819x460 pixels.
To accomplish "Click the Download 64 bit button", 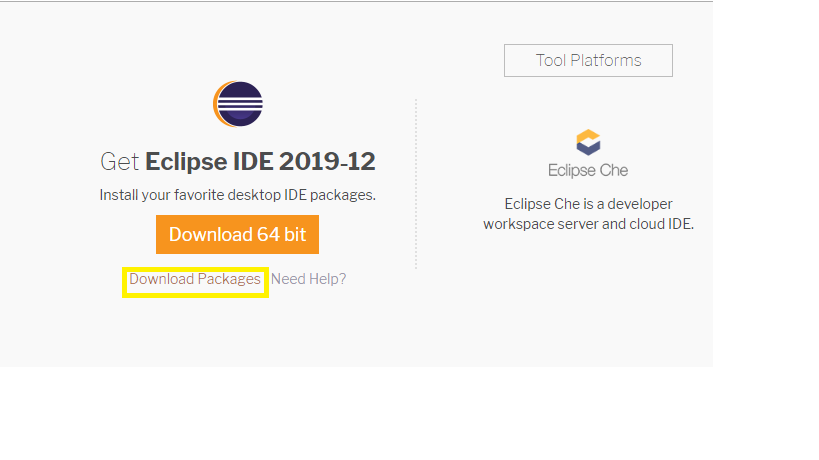I will point(237,234).
